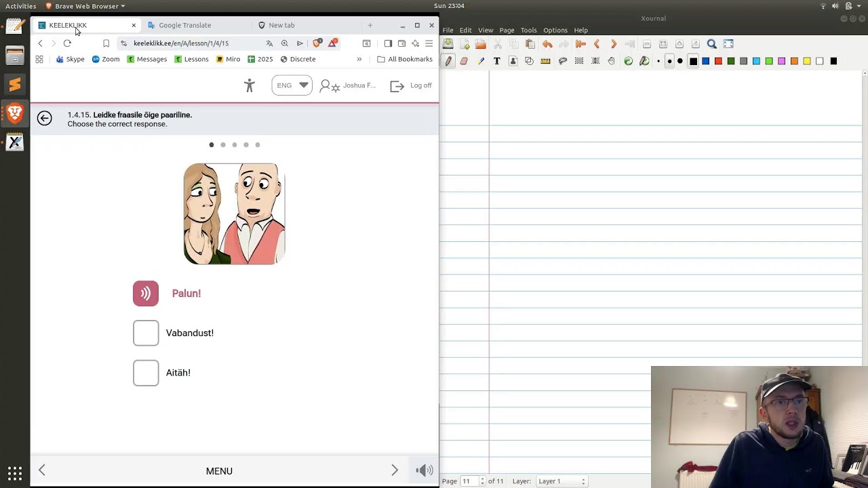The image size is (868, 488).
Task: Select thick pen thickness in Xournal
Action: click(680, 61)
